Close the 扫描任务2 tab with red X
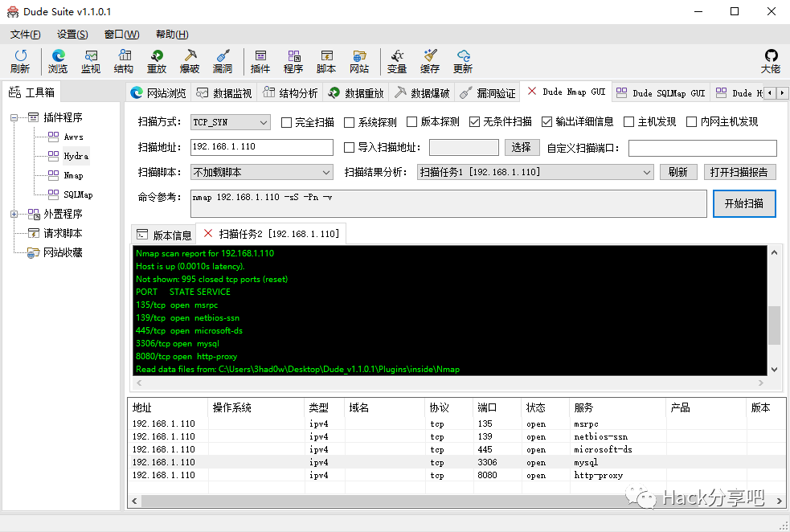Image resolution: width=790 pixels, height=532 pixels. click(207, 233)
